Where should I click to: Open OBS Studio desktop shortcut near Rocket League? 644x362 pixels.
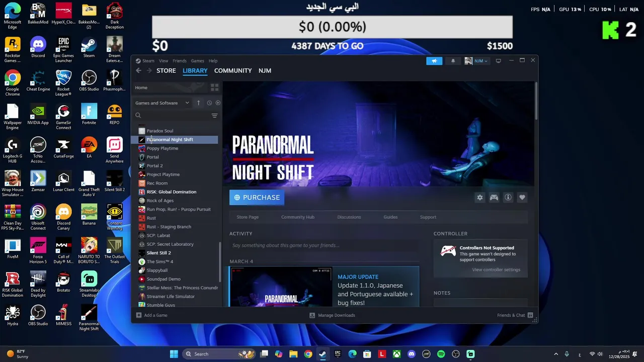click(x=89, y=81)
